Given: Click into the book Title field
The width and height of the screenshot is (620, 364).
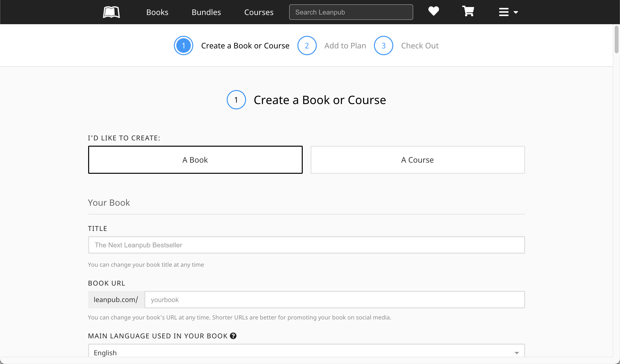Looking at the screenshot, I should (306, 245).
